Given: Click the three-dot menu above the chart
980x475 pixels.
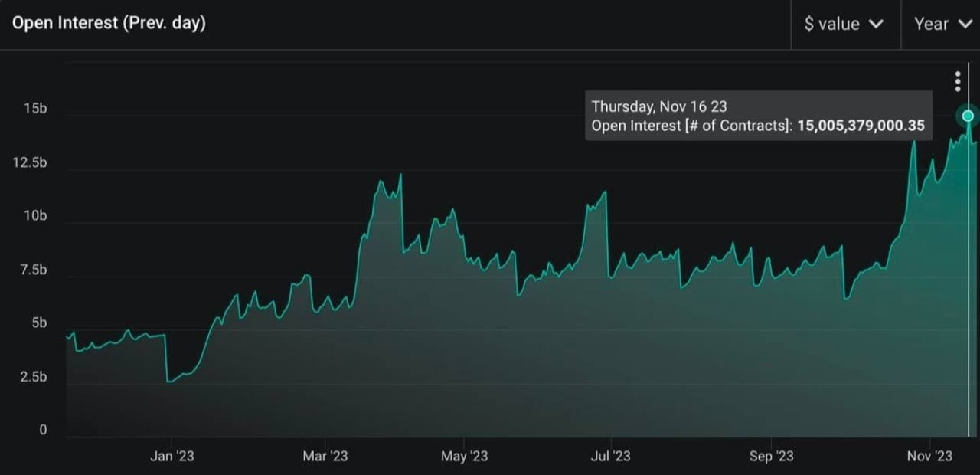Looking at the screenshot, I should pyautogui.click(x=958, y=80).
